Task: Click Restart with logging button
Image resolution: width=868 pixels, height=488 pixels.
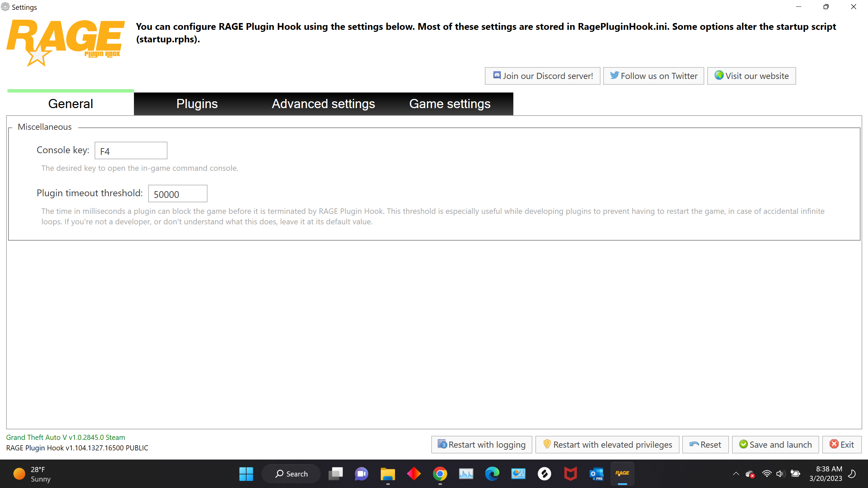Action: [x=481, y=445]
